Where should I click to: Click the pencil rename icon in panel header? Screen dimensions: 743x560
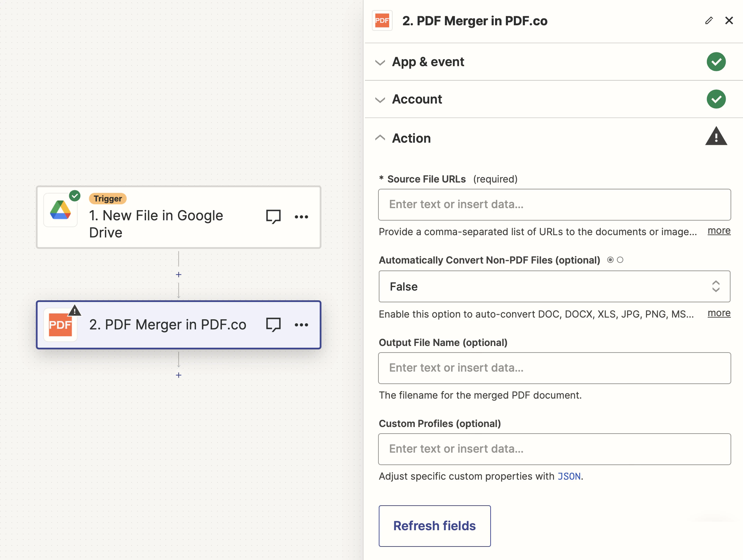(709, 21)
